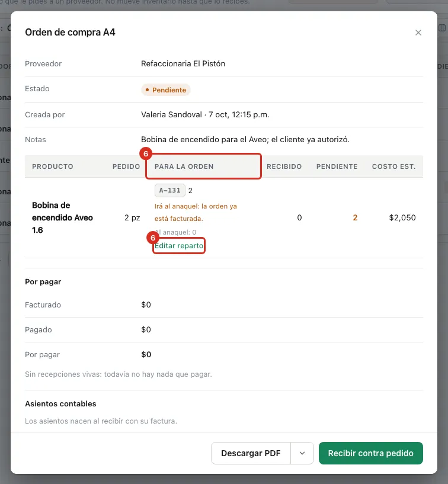
Task: Click the Notas text about Bobina de encendido
Action: click(245, 140)
